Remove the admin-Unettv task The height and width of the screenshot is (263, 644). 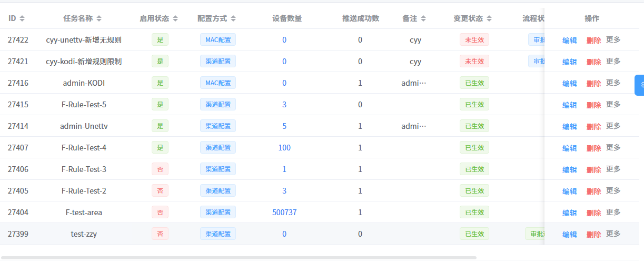point(593,126)
